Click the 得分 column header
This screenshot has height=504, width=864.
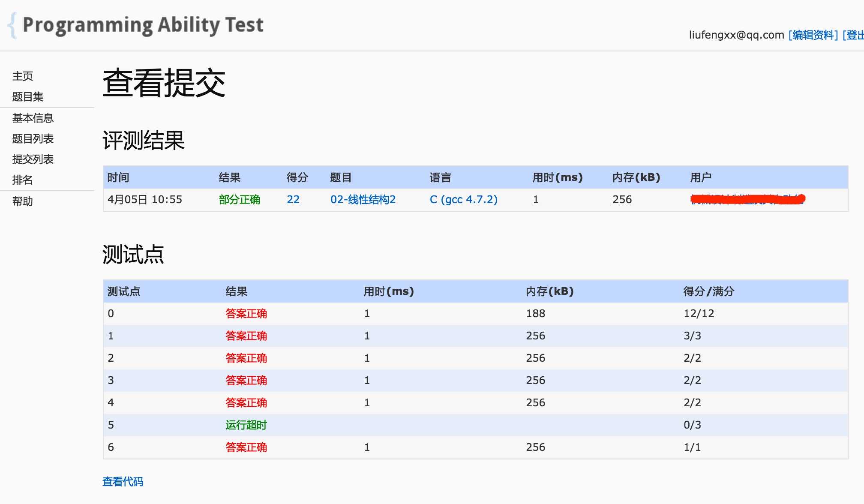click(x=297, y=177)
